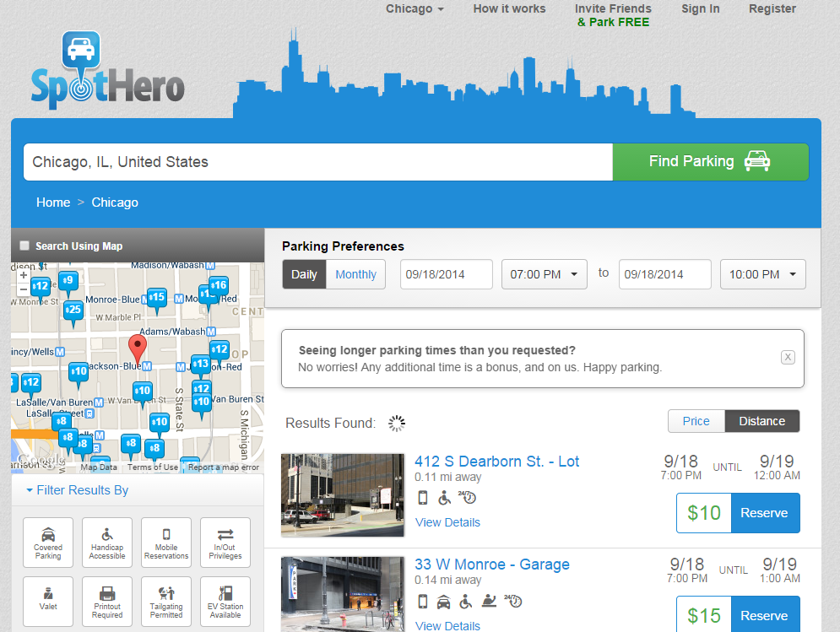Click the $15 price for Monroe garage

point(704,615)
